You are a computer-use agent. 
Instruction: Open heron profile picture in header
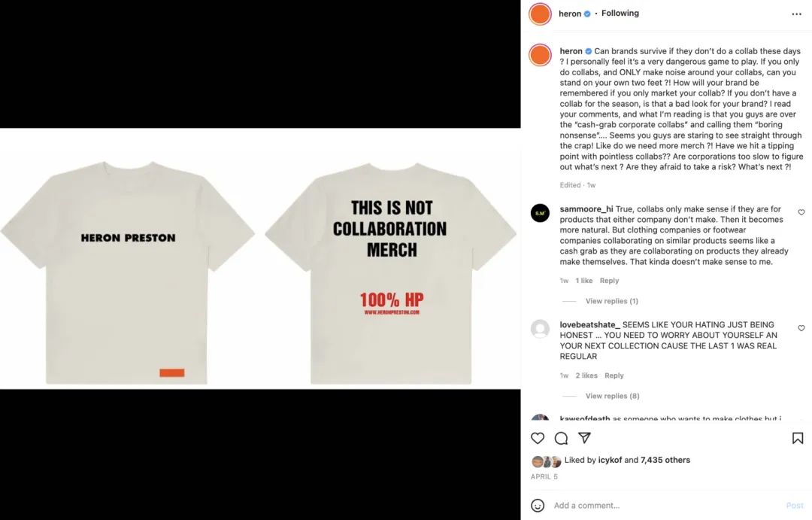tap(540, 14)
